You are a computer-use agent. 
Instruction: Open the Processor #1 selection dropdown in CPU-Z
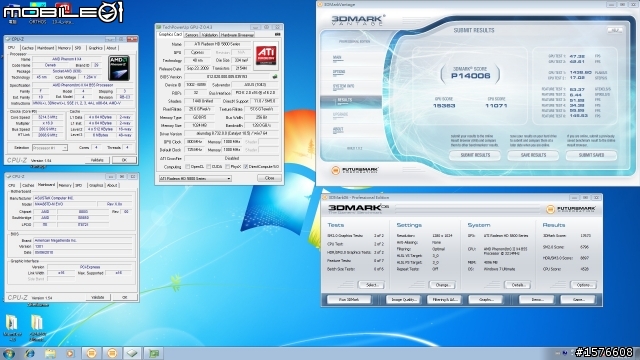[50, 148]
